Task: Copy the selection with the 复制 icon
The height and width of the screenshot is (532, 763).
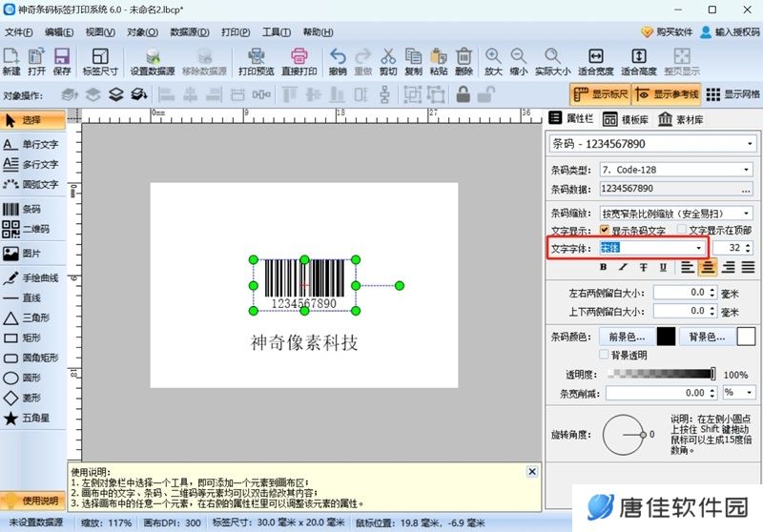Action: click(413, 61)
